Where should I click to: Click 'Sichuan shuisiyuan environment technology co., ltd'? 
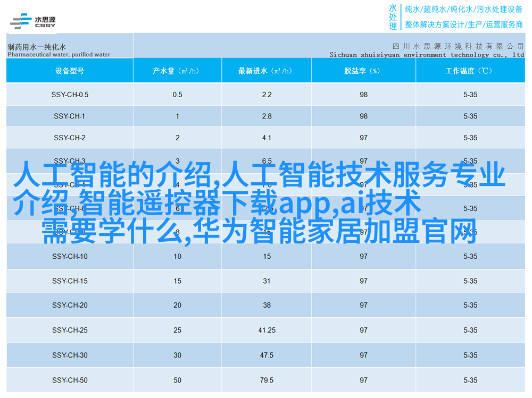[427, 55]
